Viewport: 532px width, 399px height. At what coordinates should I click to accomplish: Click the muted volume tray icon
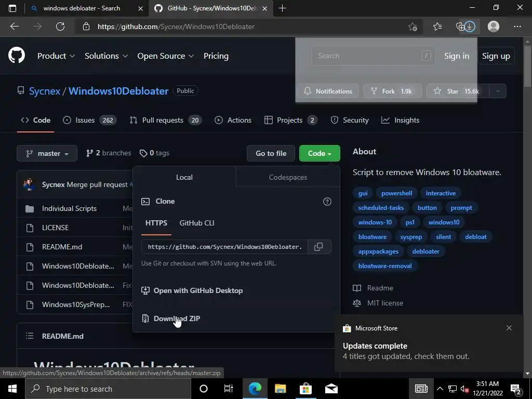(464, 389)
